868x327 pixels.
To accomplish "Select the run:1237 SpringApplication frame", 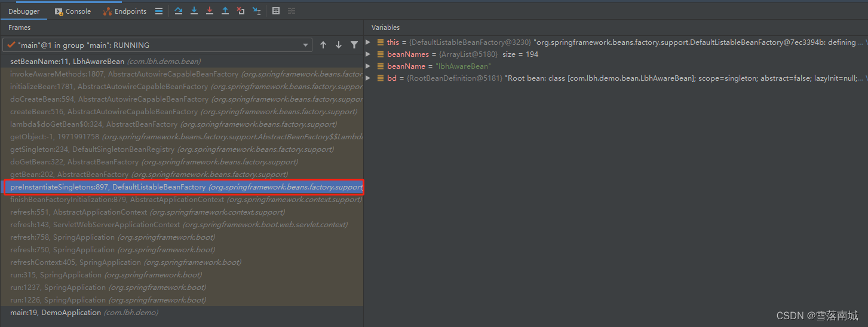I will [x=182, y=288].
